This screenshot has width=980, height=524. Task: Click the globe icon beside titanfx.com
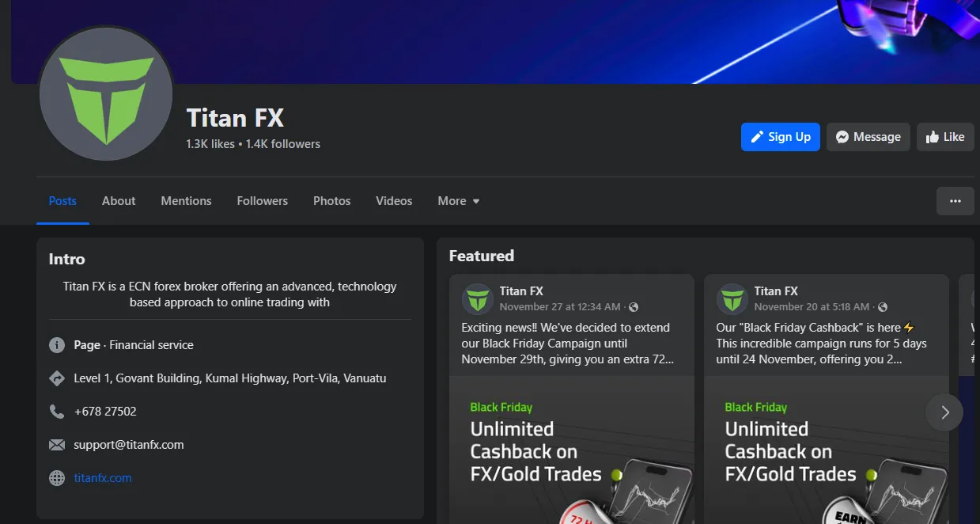coord(57,478)
